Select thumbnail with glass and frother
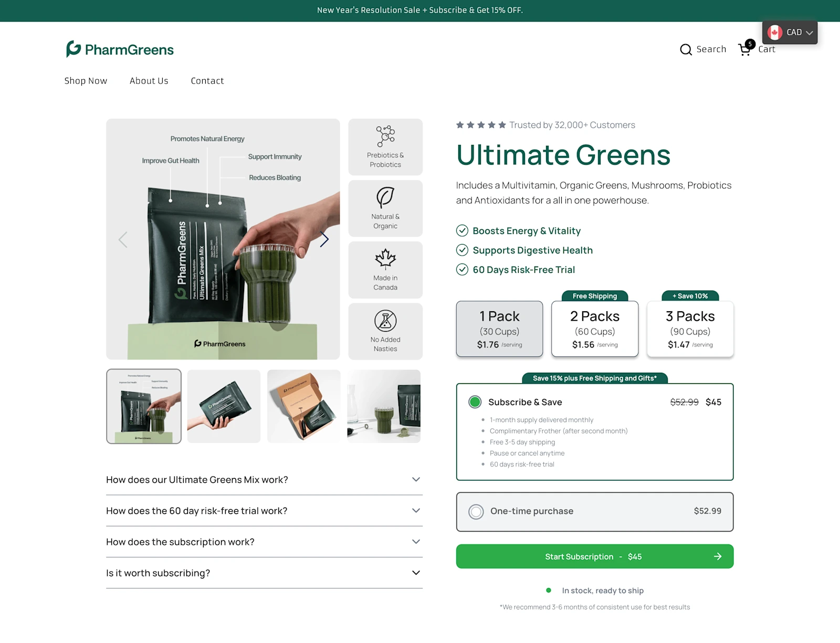Viewport: 840px width, 643px height. tap(384, 406)
